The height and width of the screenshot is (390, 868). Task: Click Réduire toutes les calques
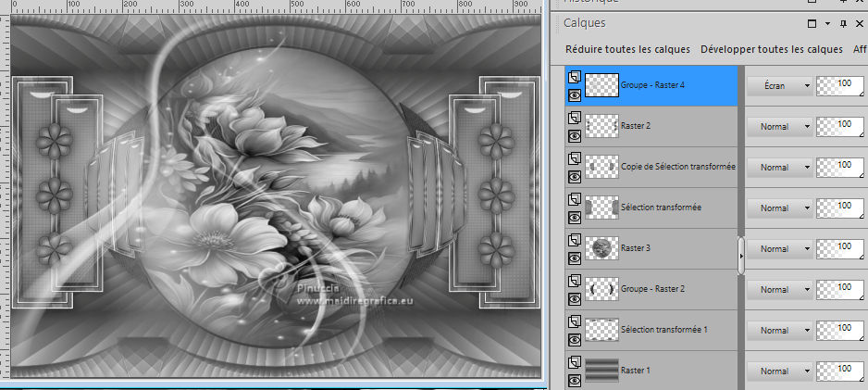[627, 49]
